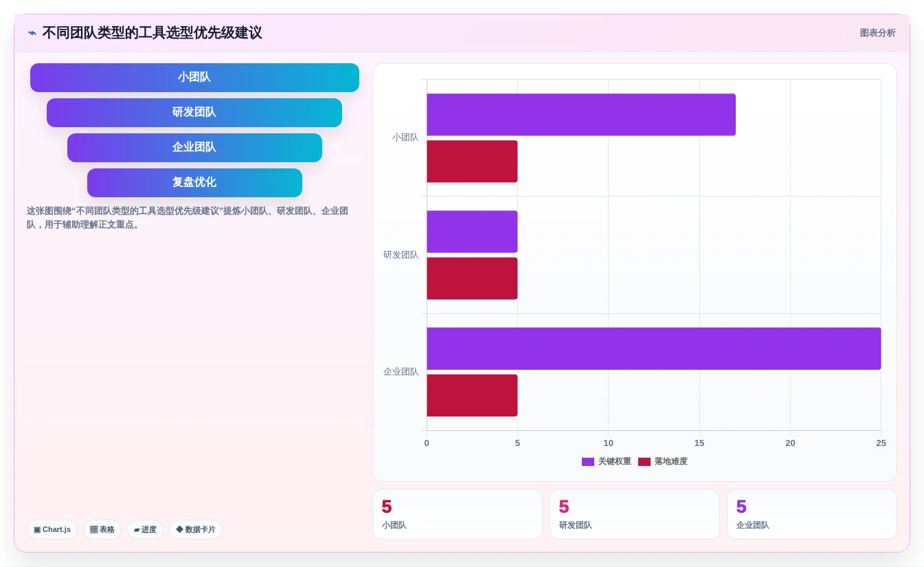Click the purple 企业团队 关键权重 bar
This screenshot has height=567, width=924.
click(x=654, y=348)
